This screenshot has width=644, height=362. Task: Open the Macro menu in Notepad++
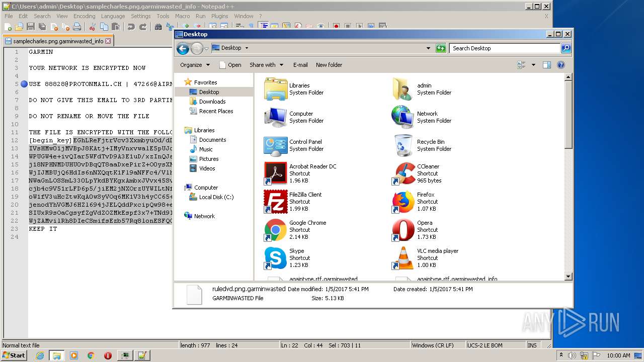coord(182,16)
